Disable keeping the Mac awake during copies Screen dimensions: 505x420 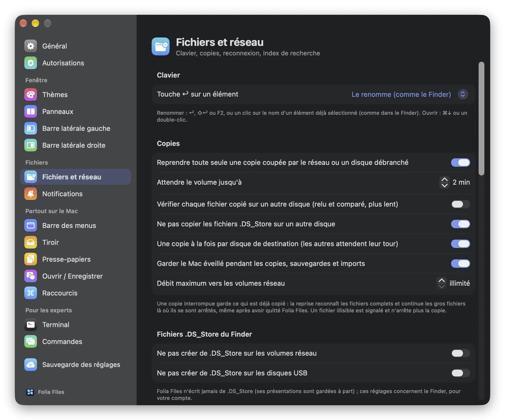tap(460, 264)
